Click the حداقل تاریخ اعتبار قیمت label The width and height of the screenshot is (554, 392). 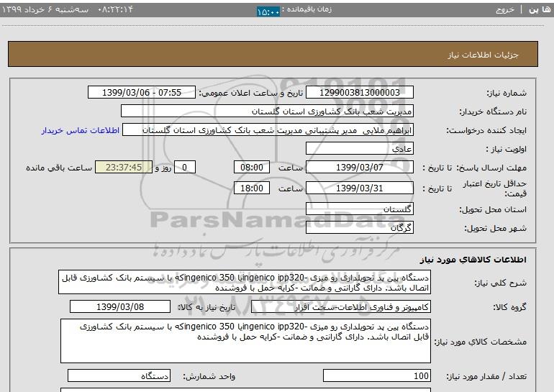click(x=495, y=188)
